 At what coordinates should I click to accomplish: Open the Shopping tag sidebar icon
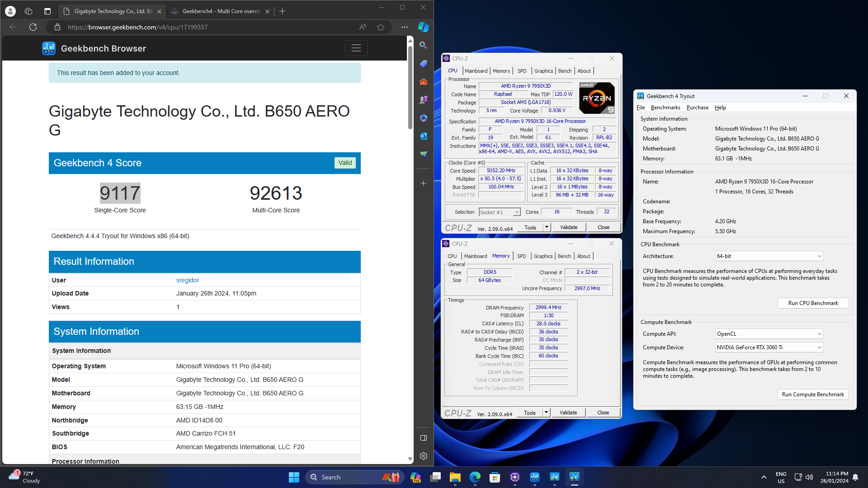423,63
